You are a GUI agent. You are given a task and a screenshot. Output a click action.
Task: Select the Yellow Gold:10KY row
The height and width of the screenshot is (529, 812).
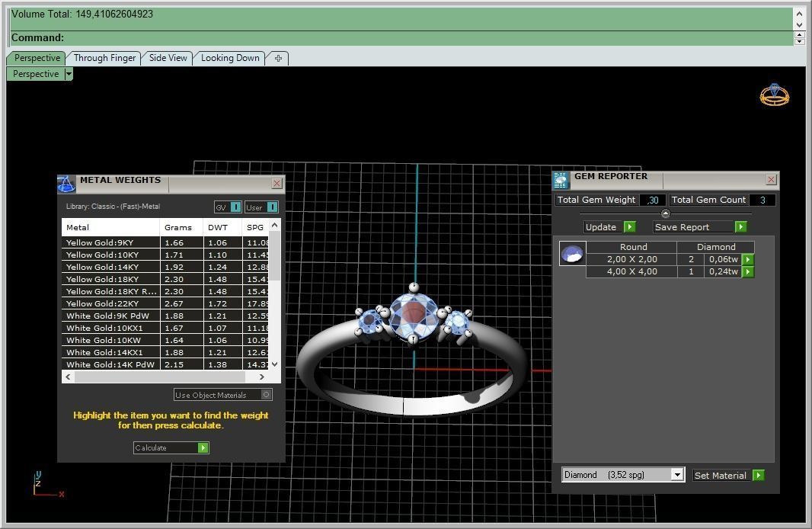pyautogui.click(x=165, y=255)
